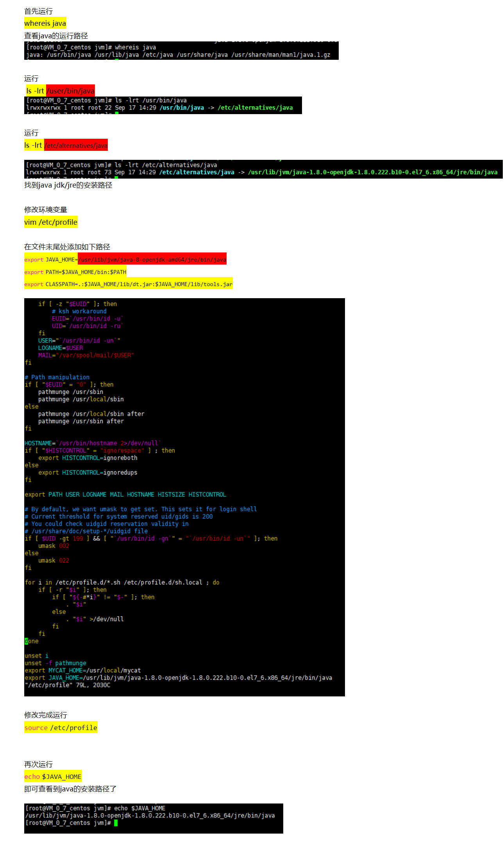This screenshot has width=504, height=850.
Task: Click the line '. "$i" >/dev/null'
Action: coord(95,619)
